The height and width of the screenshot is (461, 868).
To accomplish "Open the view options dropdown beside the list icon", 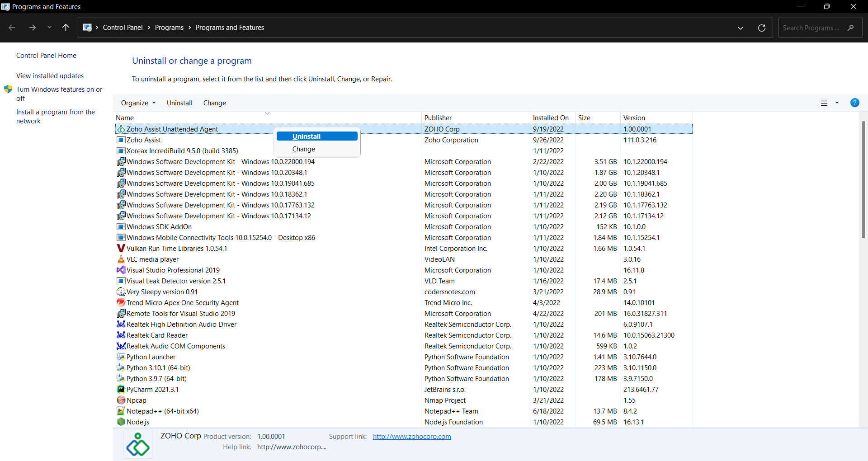I will [x=837, y=103].
